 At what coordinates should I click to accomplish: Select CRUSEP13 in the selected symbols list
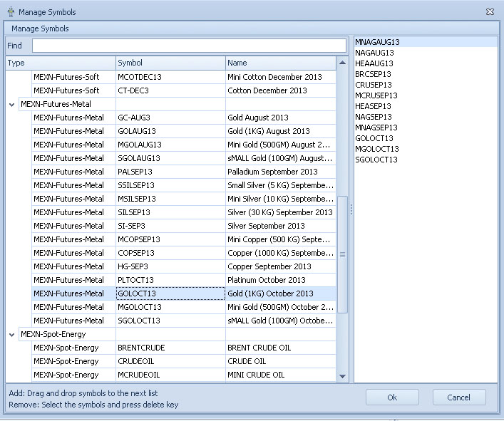pos(373,85)
